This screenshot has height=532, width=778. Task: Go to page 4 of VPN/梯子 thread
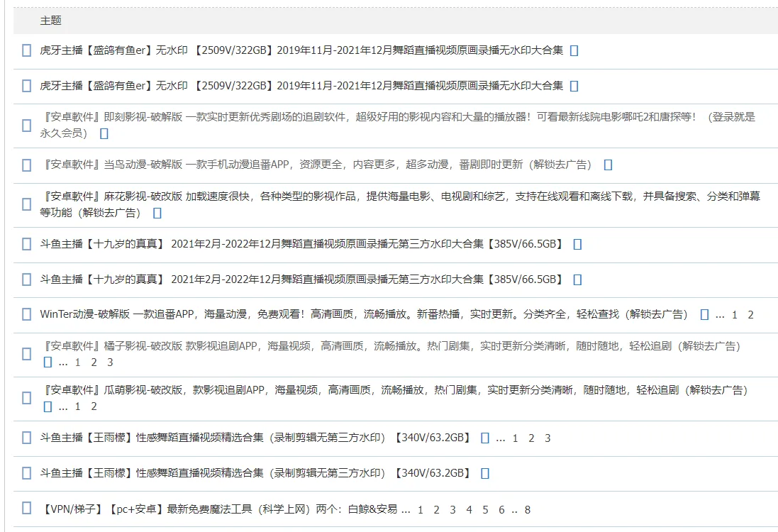point(469,510)
